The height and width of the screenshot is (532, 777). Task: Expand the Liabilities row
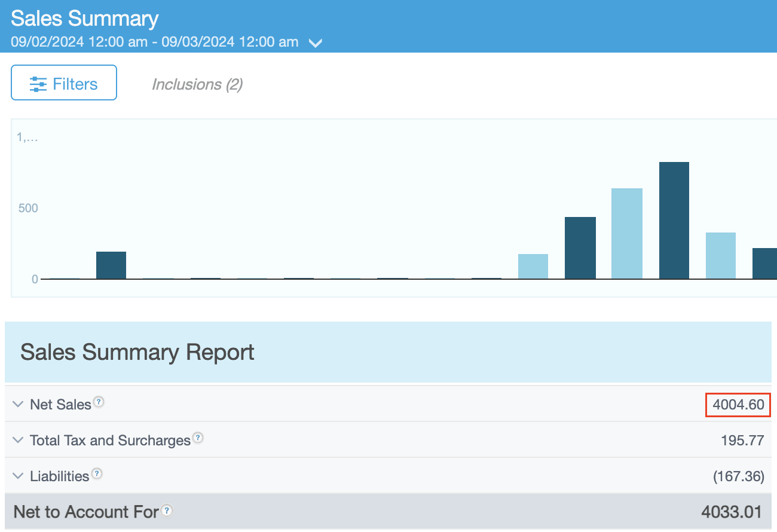(x=18, y=476)
